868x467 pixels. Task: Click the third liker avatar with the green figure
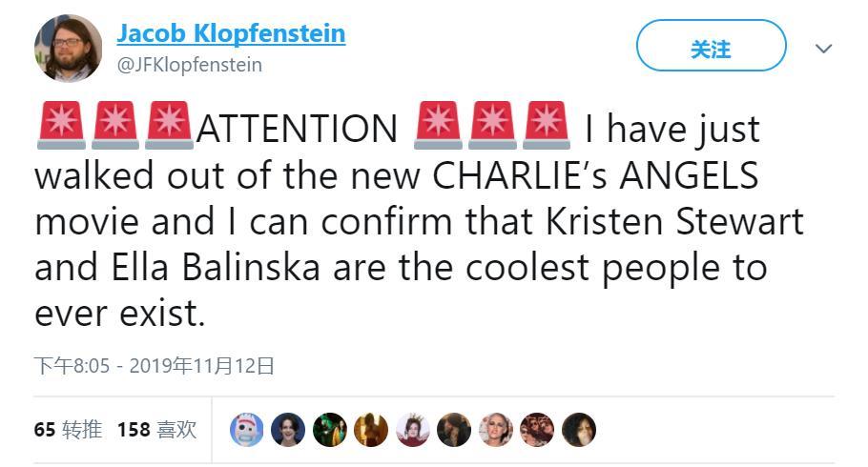point(329,431)
